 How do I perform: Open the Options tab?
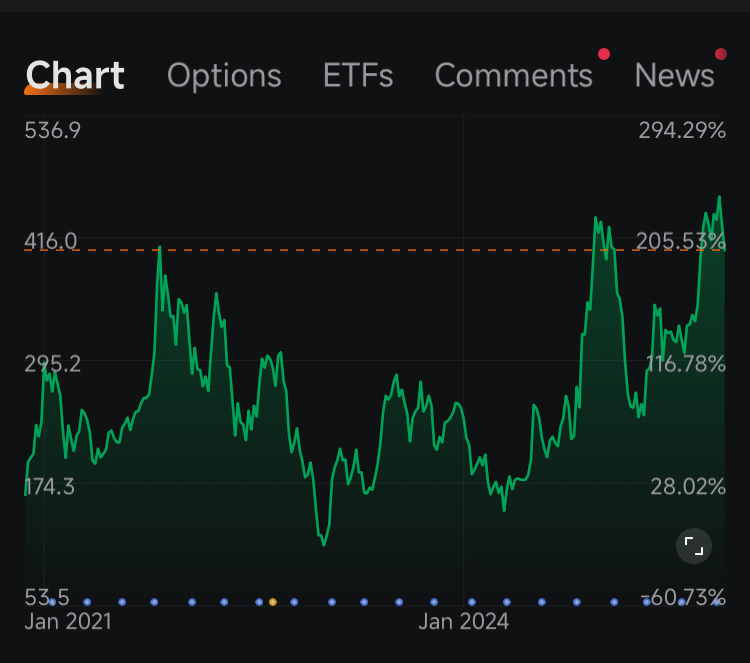[x=224, y=76]
